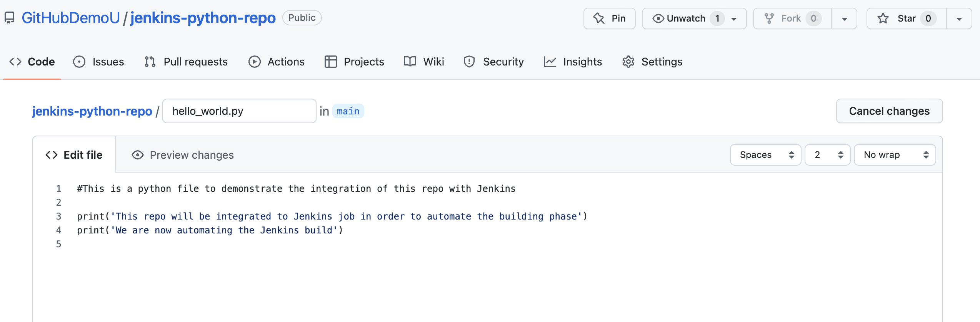
Task: Click the Security shield icon
Action: (469, 62)
